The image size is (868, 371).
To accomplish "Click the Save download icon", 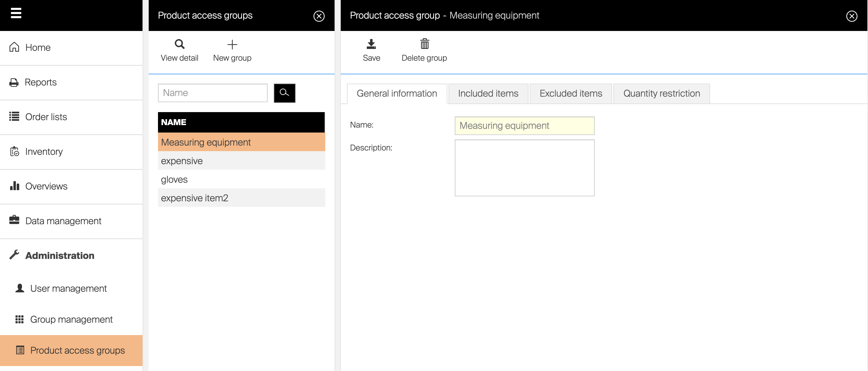I will (371, 44).
